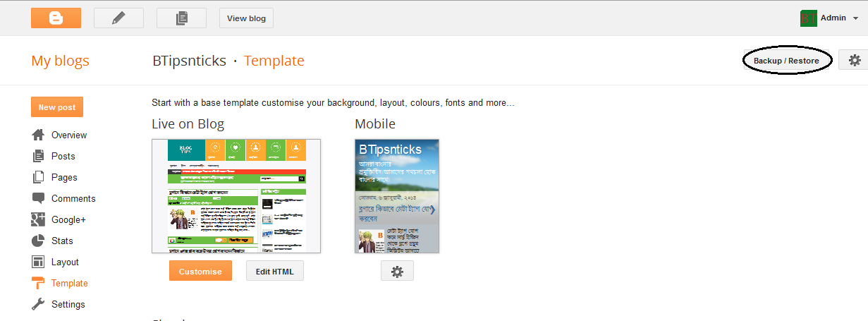868x321 pixels.
Task: Open Layout in the sidebar
Action: point(65,262)
